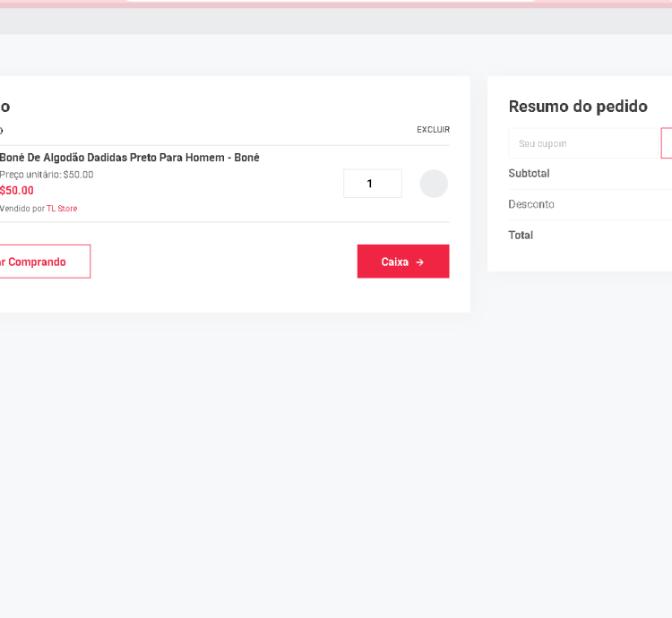The width and height of the screenshot is (672, 618).
Task: Click the EXCLUIR column header
Action: [433, 130]
